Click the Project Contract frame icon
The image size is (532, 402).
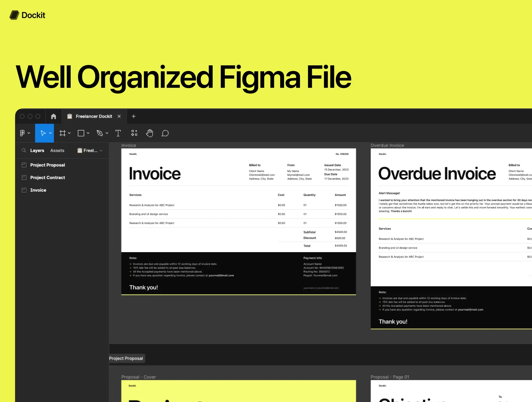pos(24,177)
